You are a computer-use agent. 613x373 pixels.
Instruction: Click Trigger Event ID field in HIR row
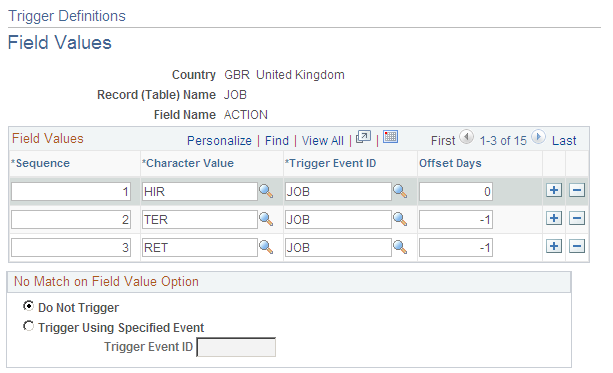click(338, 192)
